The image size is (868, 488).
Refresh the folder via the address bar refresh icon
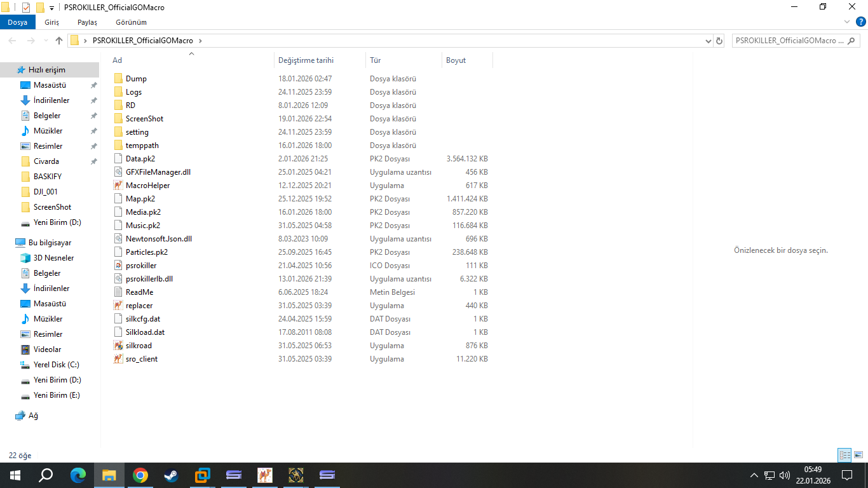pyautogui.click(x=719, y=41)
